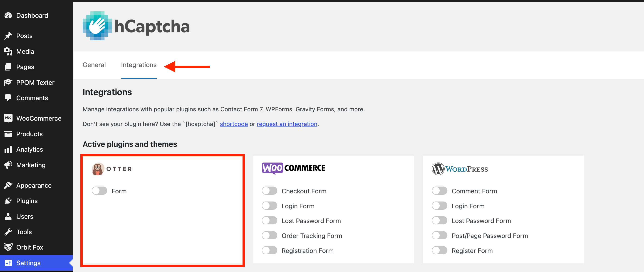
Task: Enable the Otter Form toggle
Action: pyautogui.click(x=99, y=191)
